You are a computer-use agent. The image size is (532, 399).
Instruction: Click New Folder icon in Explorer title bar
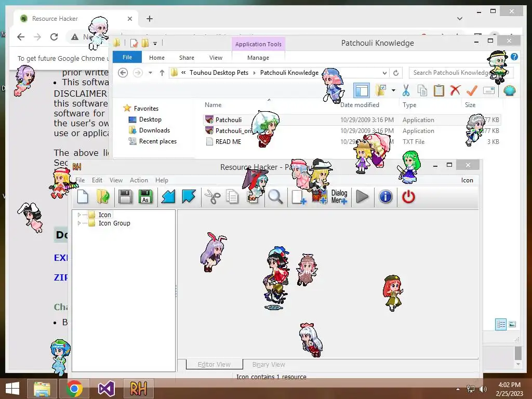[145, 43]
